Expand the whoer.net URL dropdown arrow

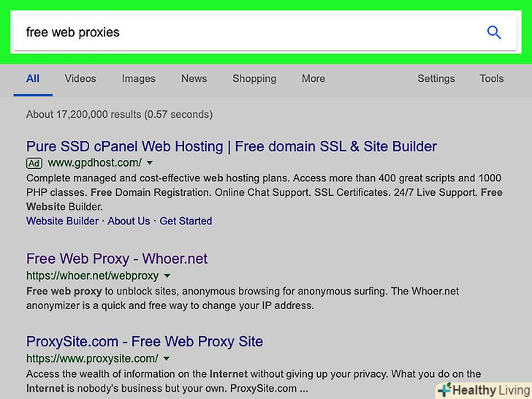167,276
